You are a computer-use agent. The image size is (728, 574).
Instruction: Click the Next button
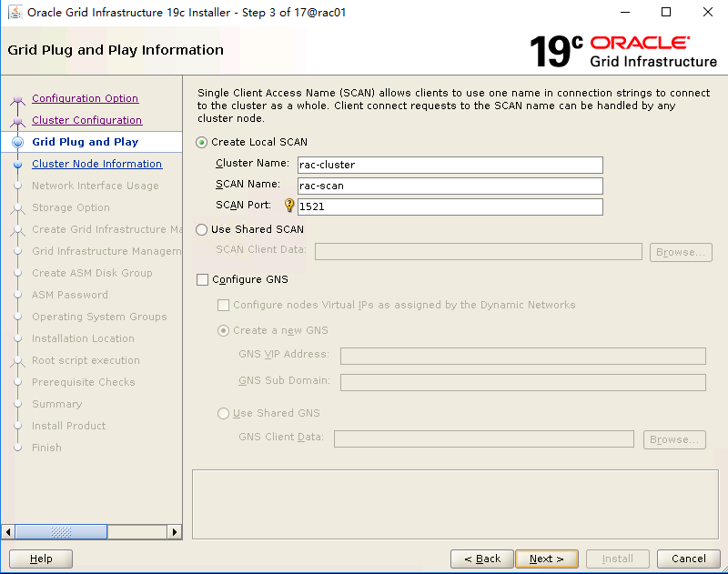[x=547, y=559]
